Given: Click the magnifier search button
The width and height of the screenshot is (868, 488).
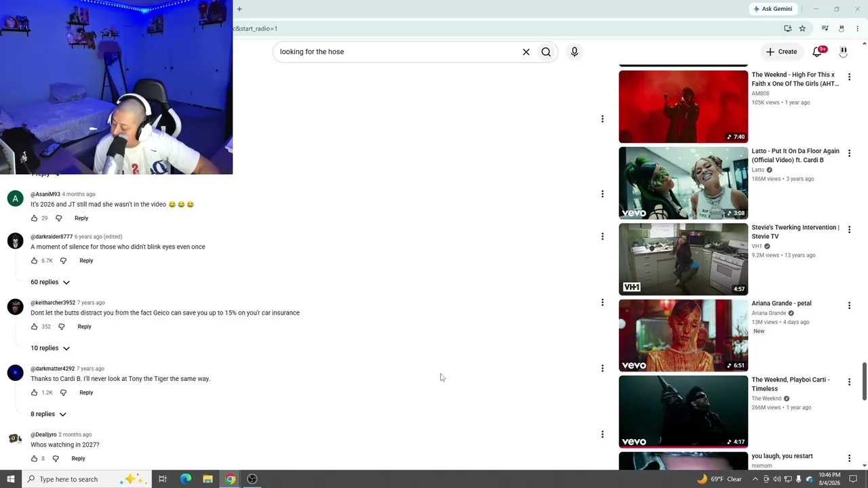Looking at the screenshot, I should click(546, 52).
